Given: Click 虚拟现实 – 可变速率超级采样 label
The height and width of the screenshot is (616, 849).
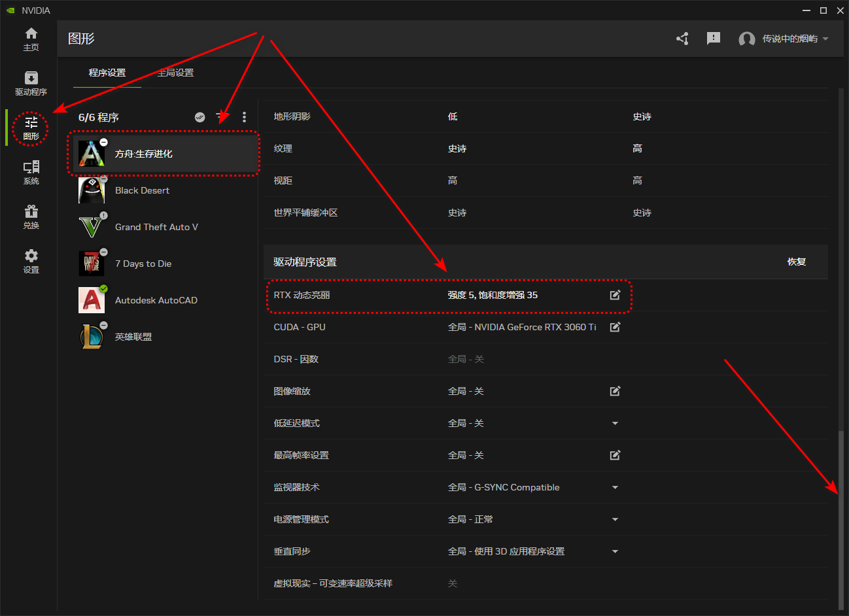Looking at the screenshot, I should (333, 583).
